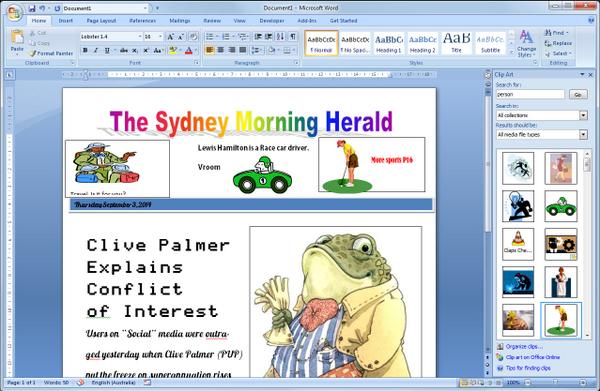Open the Line Spacing options
This screenshot has width=600, height=391.
click(x=256, y=50)
